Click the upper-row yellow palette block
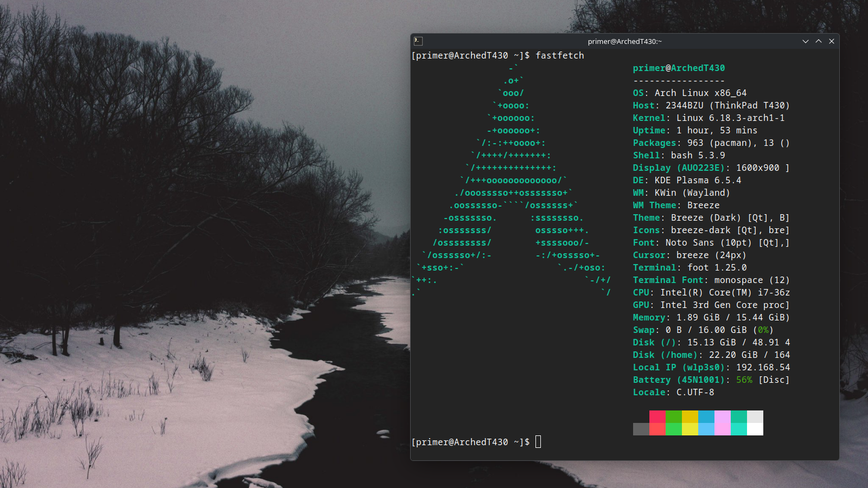This screenshot has height=488, width=868. (x=690, y=416)
